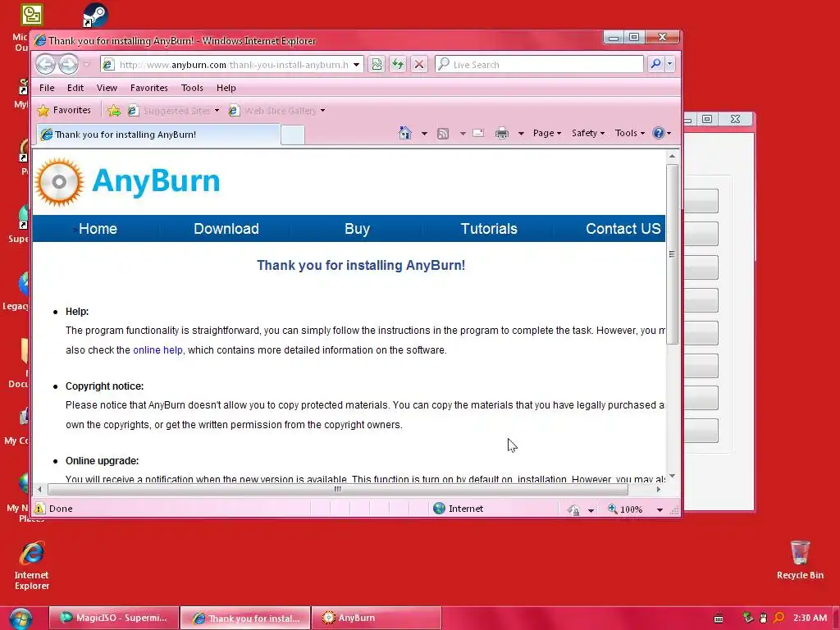Open the View menu

click(107, 88)
